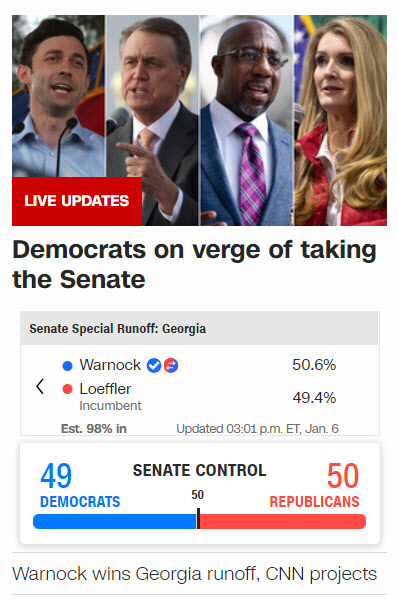Open the LIVE UPDATES red badge
398x601 pixels.
77,201
